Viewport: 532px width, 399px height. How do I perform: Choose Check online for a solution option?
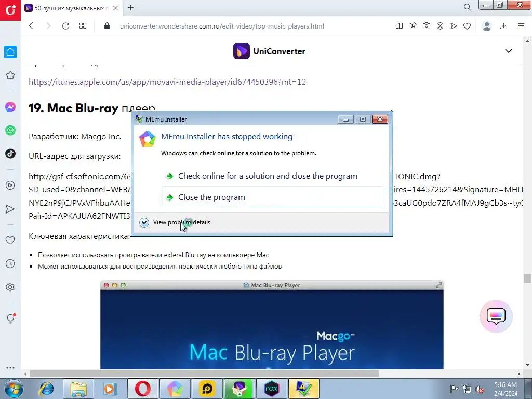pyautogui.click(x=268, y=176)
